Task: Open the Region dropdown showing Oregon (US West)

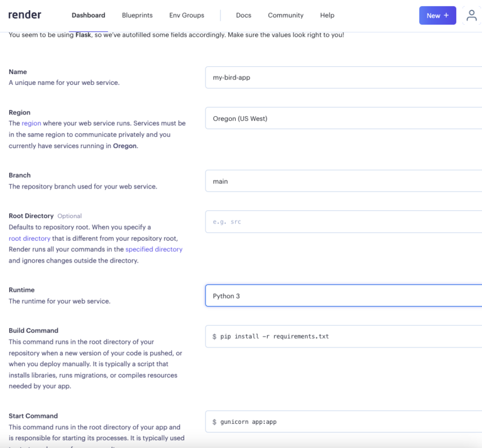Action: point(343,117)
